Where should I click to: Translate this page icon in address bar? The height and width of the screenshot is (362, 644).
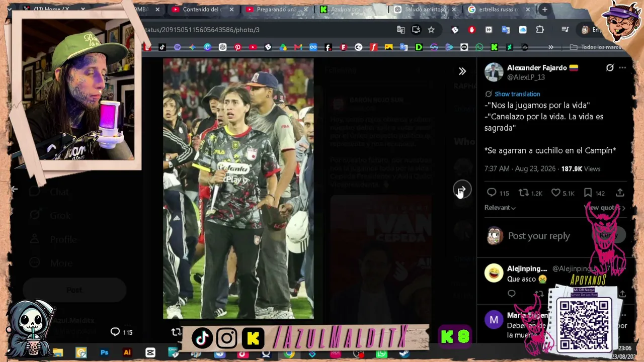point(401,30)
